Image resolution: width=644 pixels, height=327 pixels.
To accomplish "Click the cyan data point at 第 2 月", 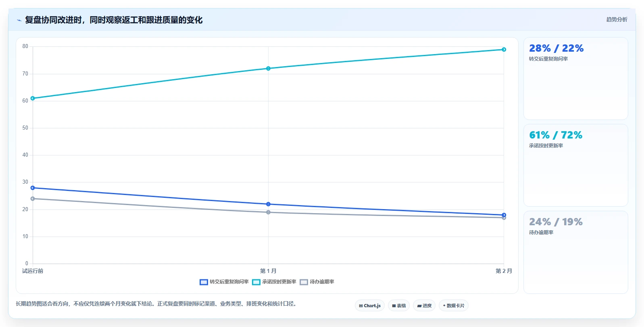I will point(504,50).
